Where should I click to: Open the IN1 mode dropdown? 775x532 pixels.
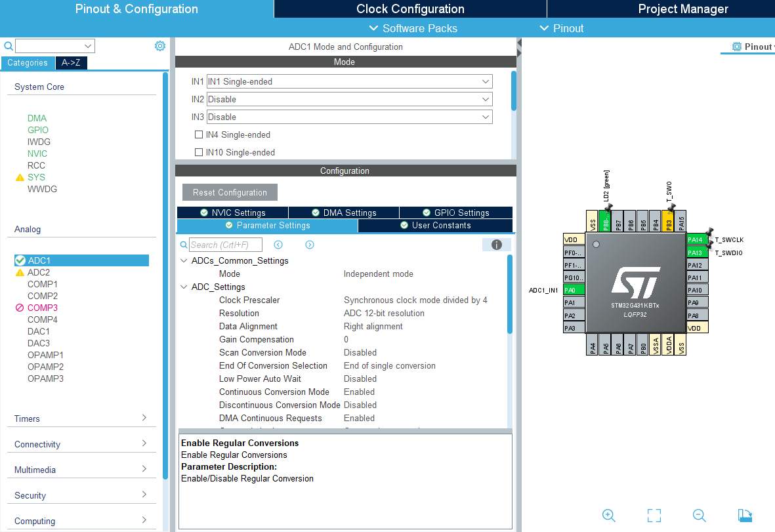[349, 82]
